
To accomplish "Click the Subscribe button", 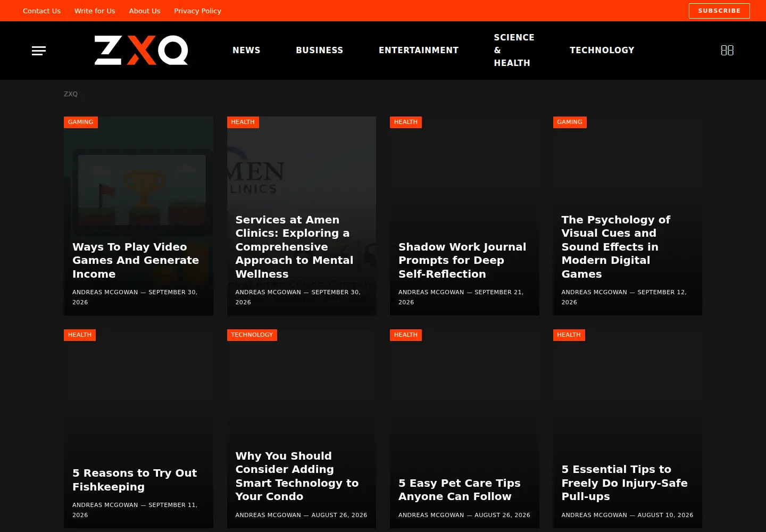I will [719, 11].
